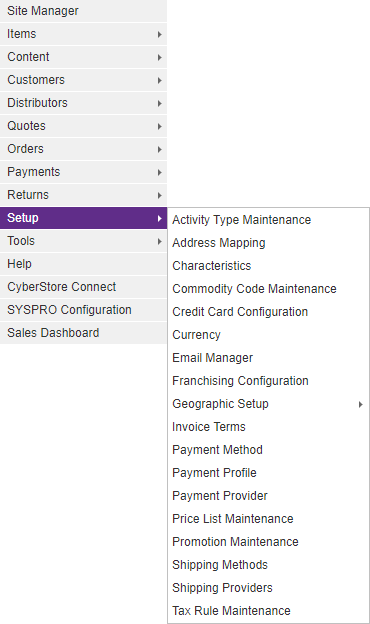Open the Orders menu
Screen dimensions: 370x624
[83, 149]
